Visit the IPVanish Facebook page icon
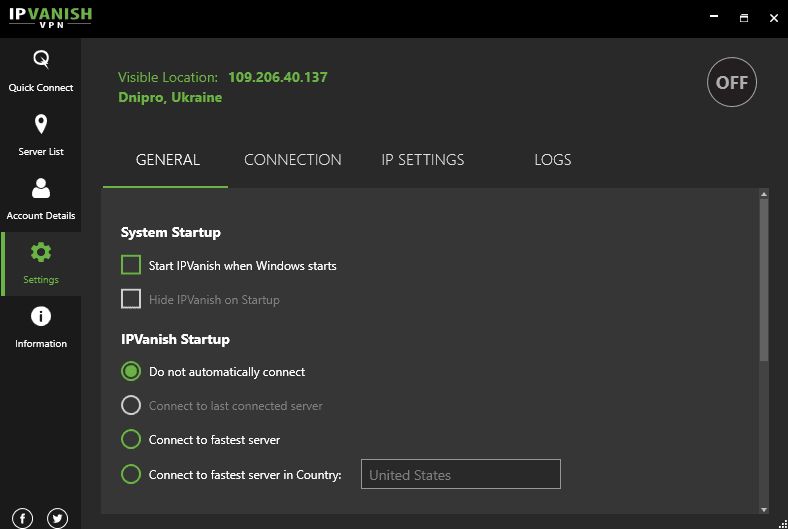The height and width of the screenshot is (529, 788). [x=23, y=518]
